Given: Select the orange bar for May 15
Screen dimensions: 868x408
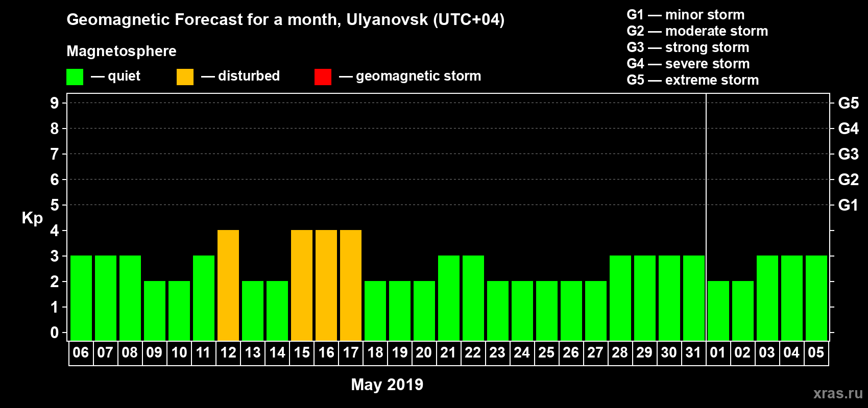Looking at the screenshot, I should click(x=302, y=285).
